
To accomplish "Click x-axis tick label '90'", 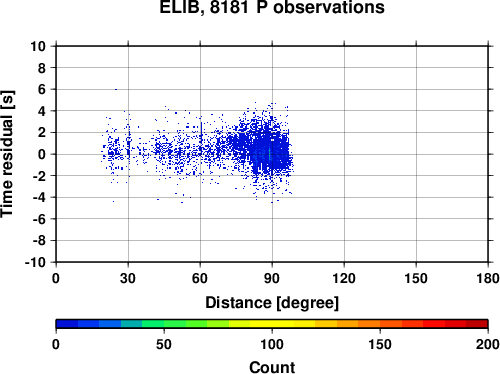I will pos(272,278).
